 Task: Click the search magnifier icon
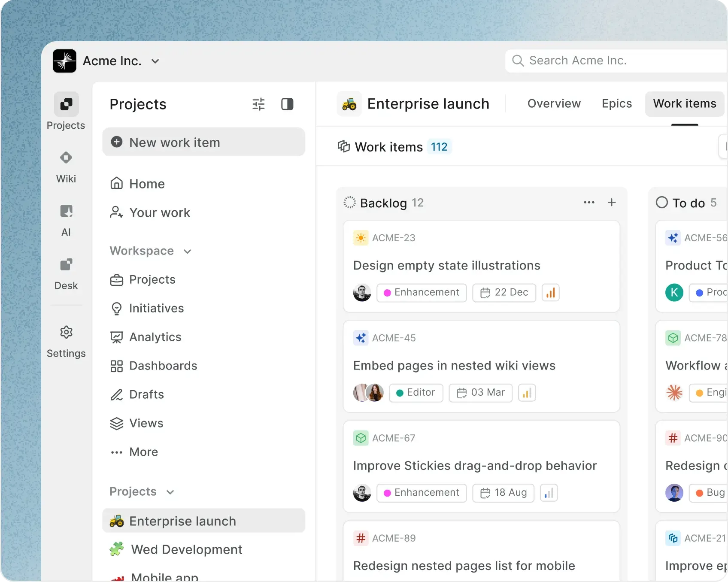point(518,61)
